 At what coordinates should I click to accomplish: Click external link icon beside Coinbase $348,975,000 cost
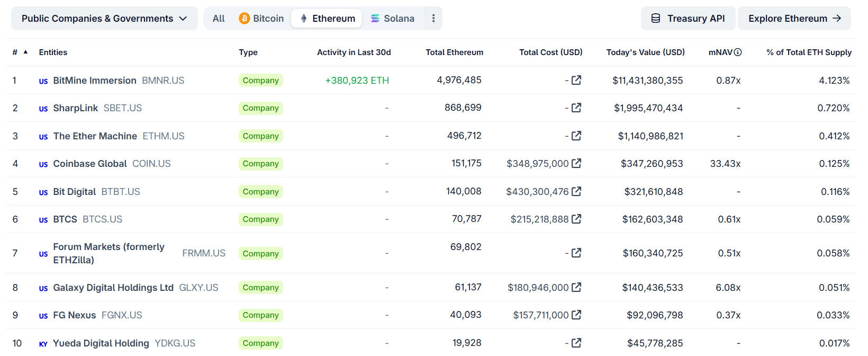click(576, 163)
